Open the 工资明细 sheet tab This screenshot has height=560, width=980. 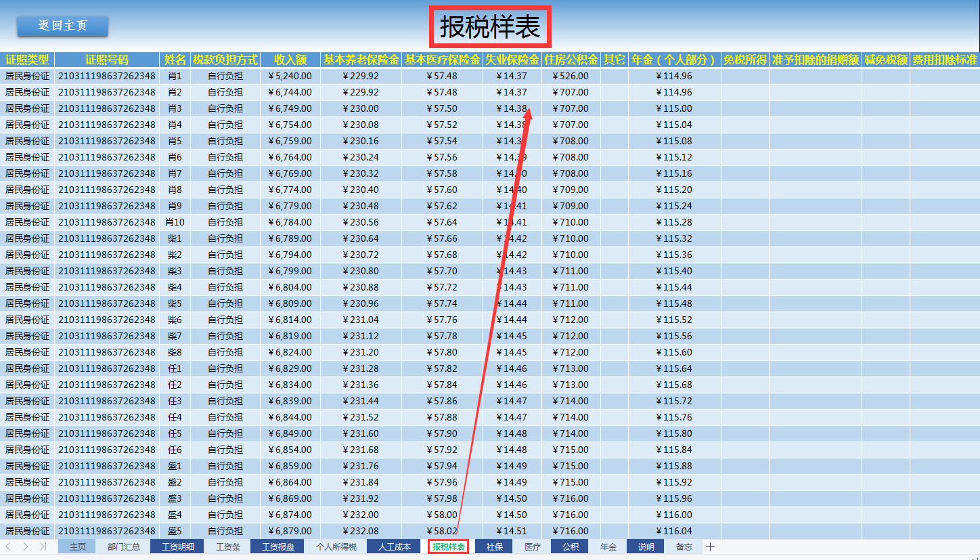pos(178,546)
